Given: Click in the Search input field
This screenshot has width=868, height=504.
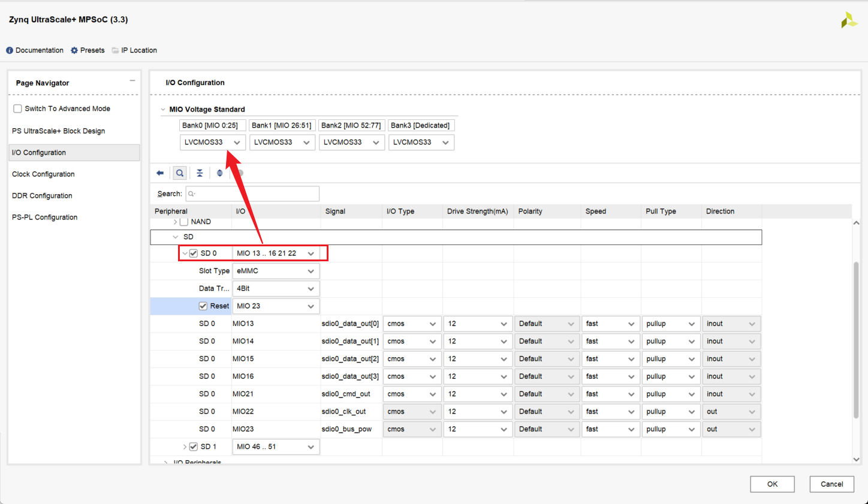Looking at the screenshot, I should [x=252, y=194].
